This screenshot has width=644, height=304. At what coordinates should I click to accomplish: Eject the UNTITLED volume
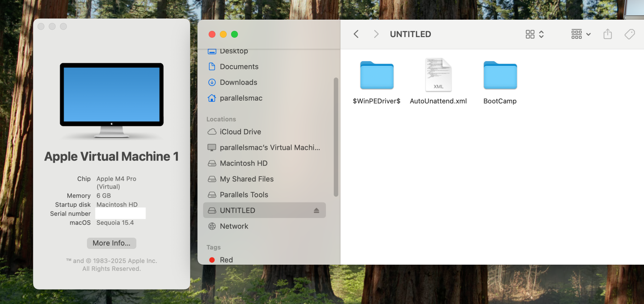[x=316, y=211]
